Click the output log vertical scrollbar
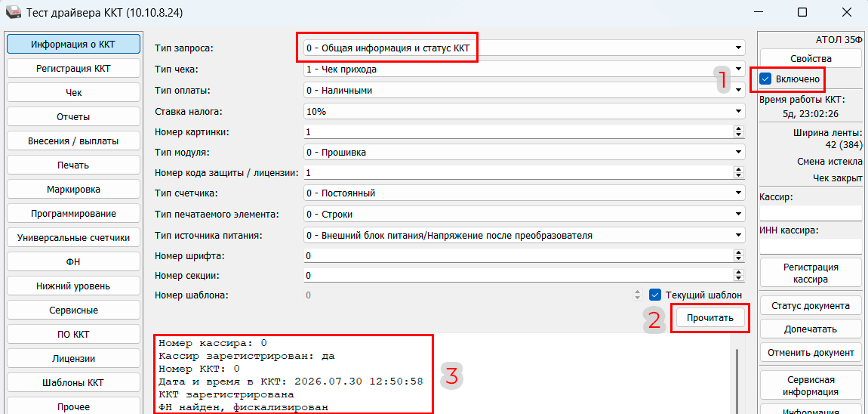868x414 pixels. [x=736, y=382]
